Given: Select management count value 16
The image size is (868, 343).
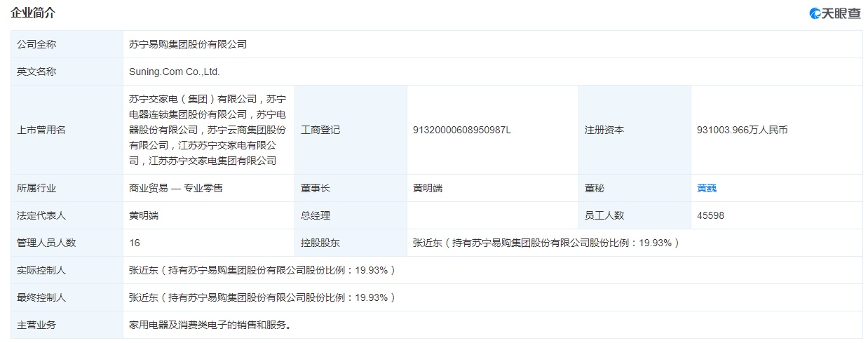Looking at the screenshot, I should coord(135,243).
